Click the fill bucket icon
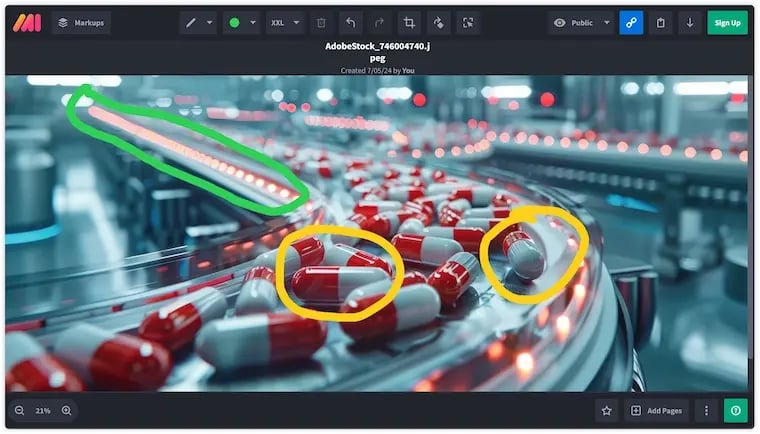The width and height of the screenshot is (760, 434). 438,22
